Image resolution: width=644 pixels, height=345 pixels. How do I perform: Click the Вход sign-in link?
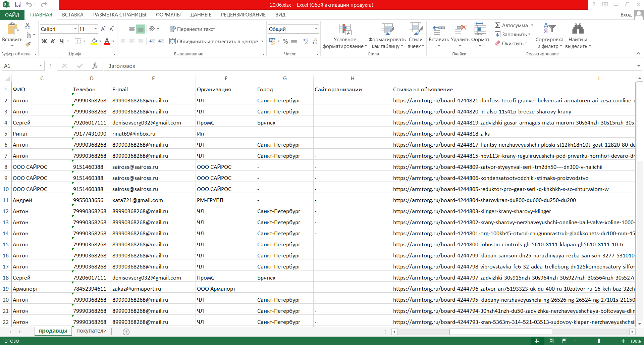(x=626, y=15)
